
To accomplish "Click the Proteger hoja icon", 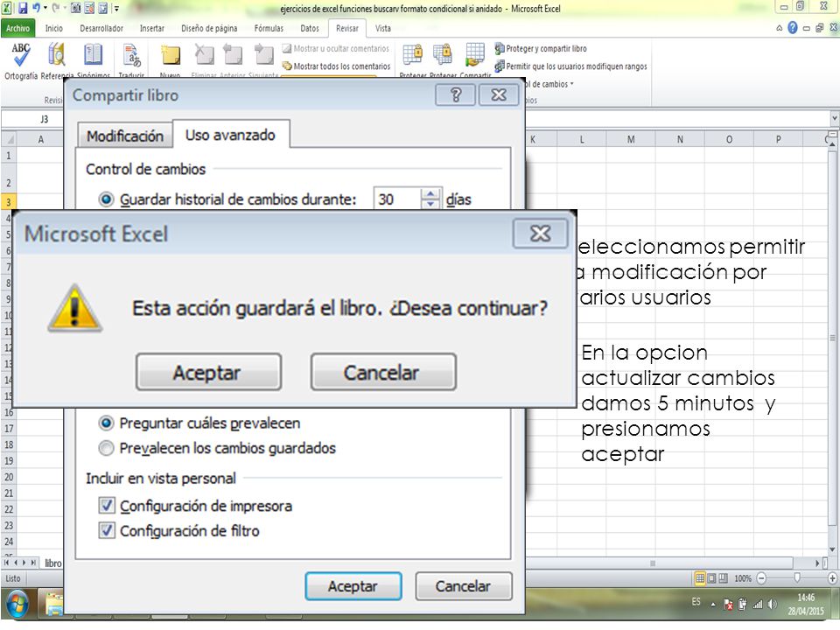I will pyautogui.click(x=412, y=54).
